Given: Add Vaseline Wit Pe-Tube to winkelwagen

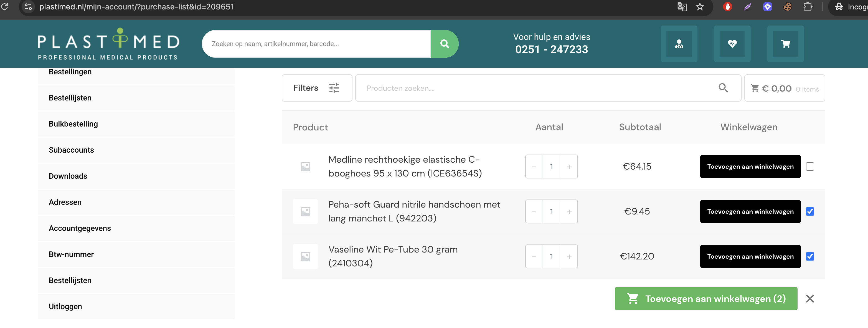Looking at the screenshot, I should [750, 256].
